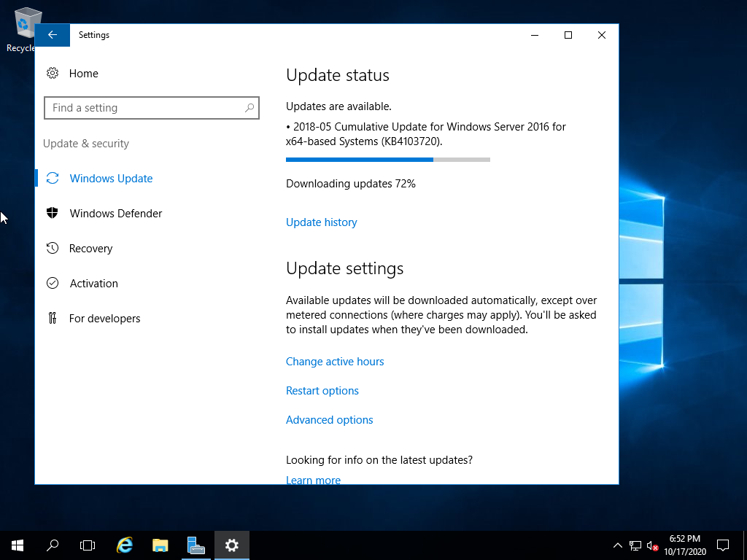Select the Windows Update sync icon
Viewport: 747px width, 560px height.
click(53, 178)
